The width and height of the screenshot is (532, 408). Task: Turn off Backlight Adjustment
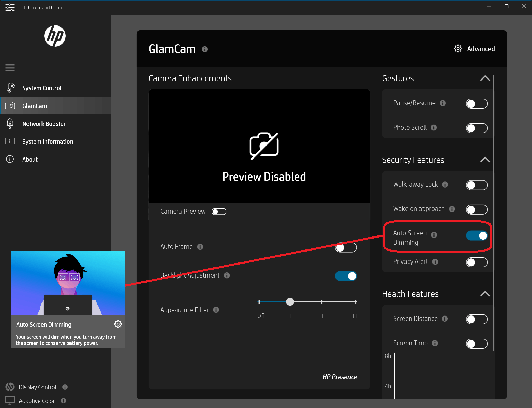click(x=346, y=276)
